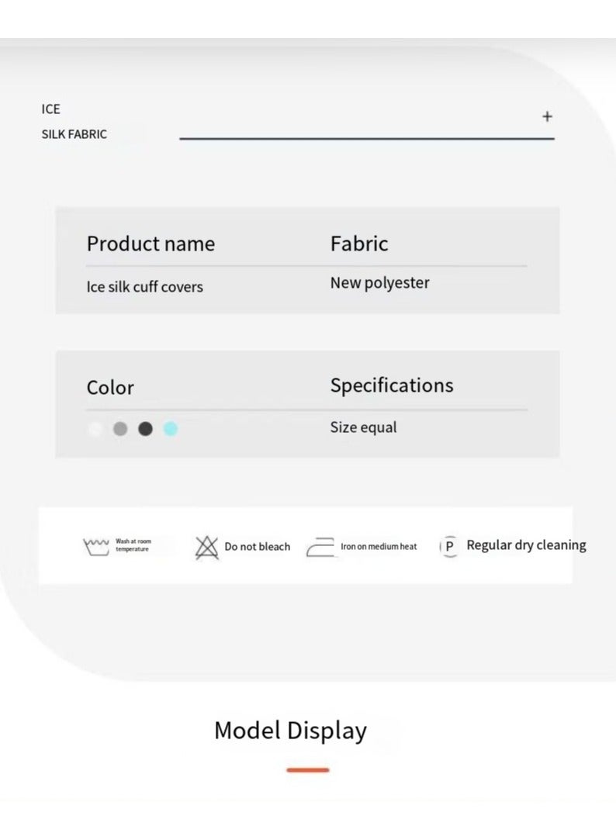Click the plus icon beside ICE SILK FABRIC
The height and width of the screenshot is (840, 616).
(x=547, y=116)
